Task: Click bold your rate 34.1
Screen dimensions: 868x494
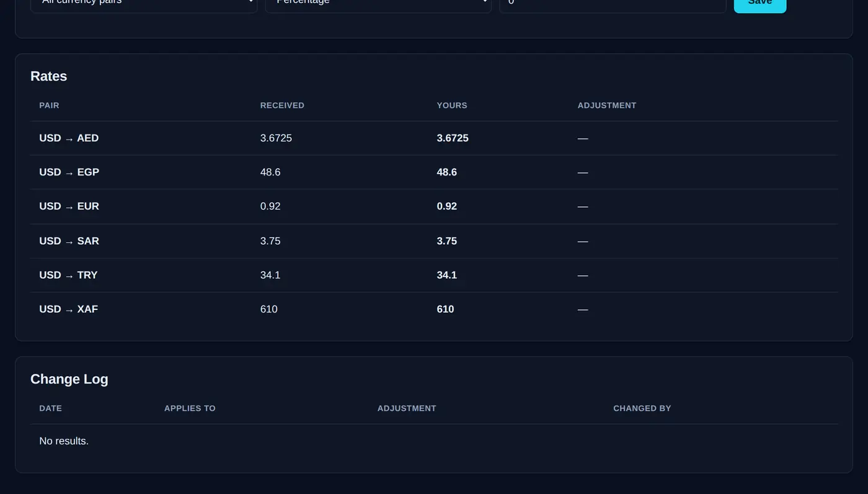Action: click(x=447, y=275)
